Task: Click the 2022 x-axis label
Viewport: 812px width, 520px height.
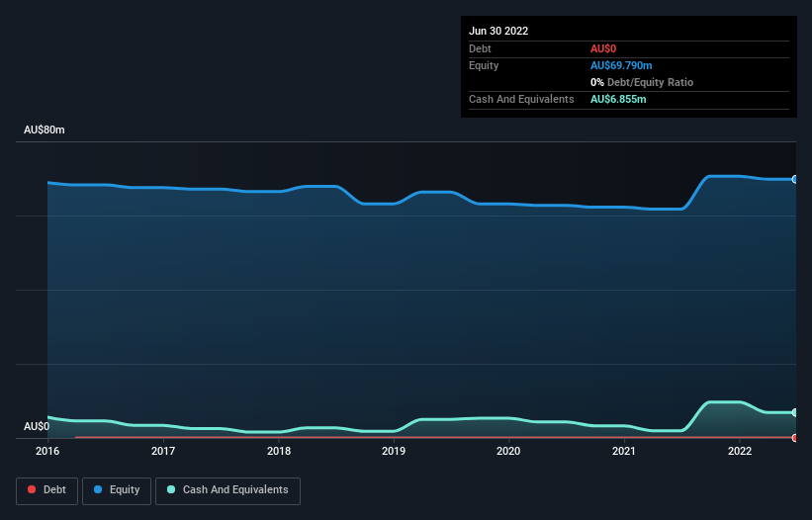Action: (x=740, y=451)
